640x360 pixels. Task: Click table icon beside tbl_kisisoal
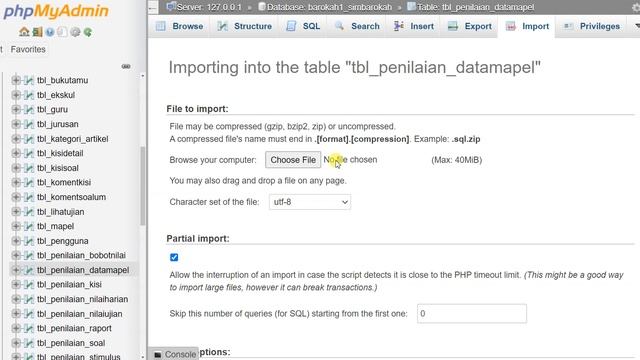tap(29, 168)
